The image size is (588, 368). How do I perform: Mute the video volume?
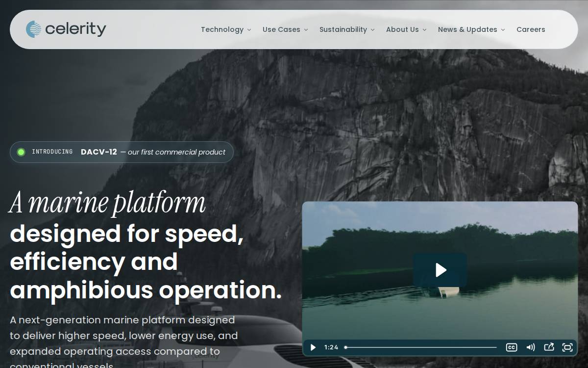tap(530, 347)
